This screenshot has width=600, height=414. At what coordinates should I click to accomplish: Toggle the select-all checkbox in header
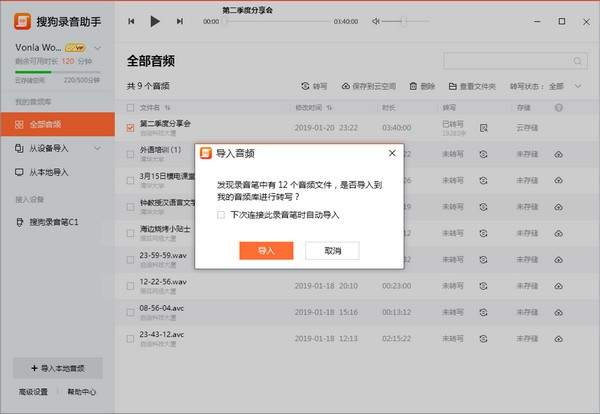[x=130, y=108]
